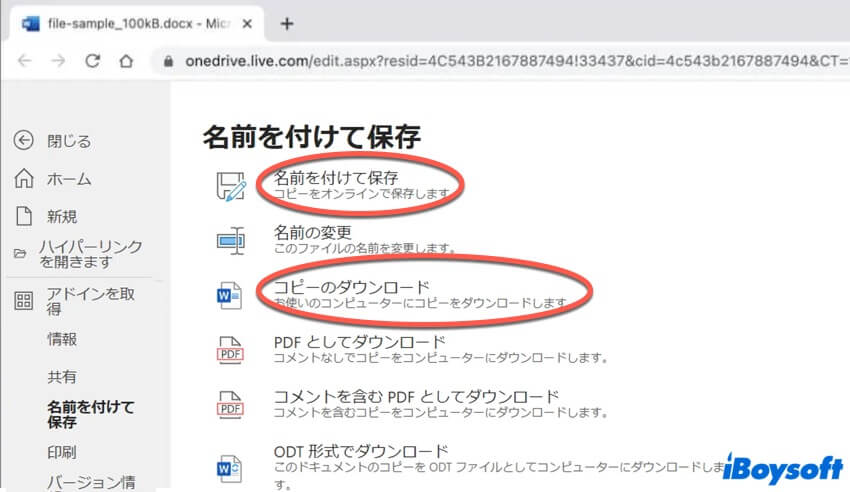The width and height of the screenshot is (850, 492).
Task: Click the 新規 blank page icon
Action: 24,216
